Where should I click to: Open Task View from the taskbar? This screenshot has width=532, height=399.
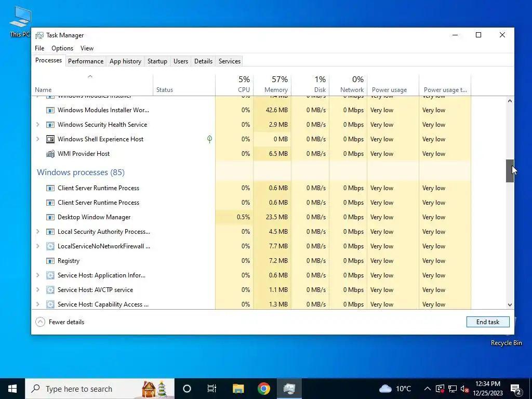pyautogui.click(x=212, y=389)
